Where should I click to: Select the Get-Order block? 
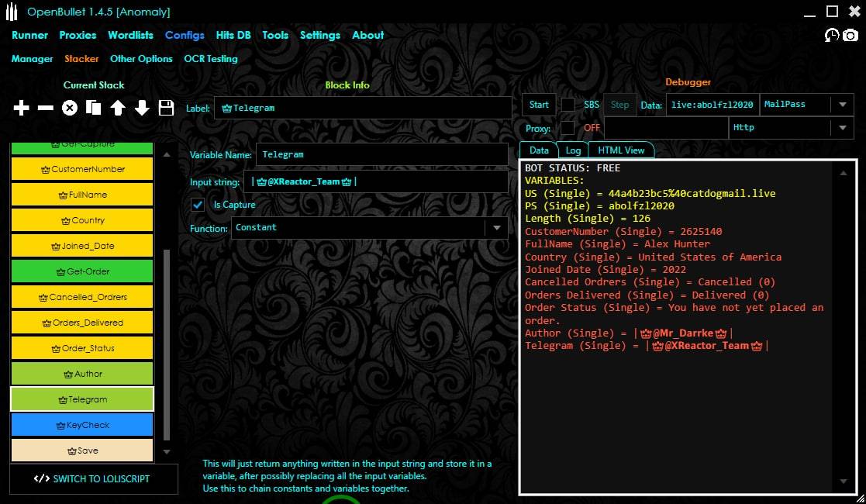click(81, 271)
